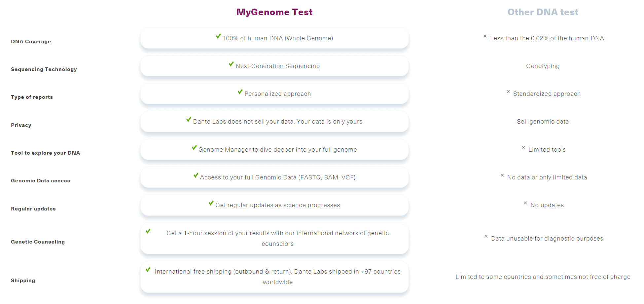Select the DNA Coverage row label
The width and height of the screenshot is (644, 304).
[x=31, y=42]
